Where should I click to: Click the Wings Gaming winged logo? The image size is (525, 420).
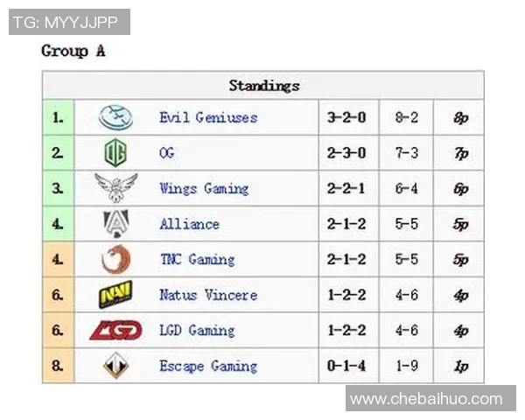(115, 188)
